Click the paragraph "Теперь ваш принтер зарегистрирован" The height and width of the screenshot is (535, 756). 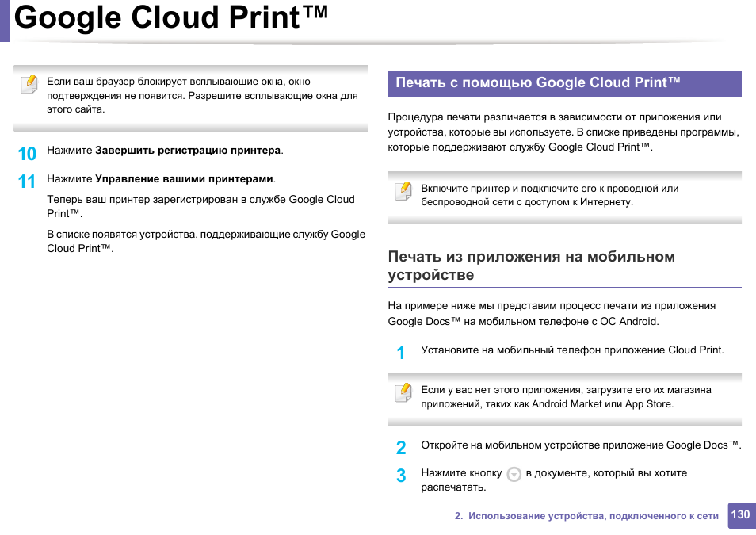(x=200, y=207)
